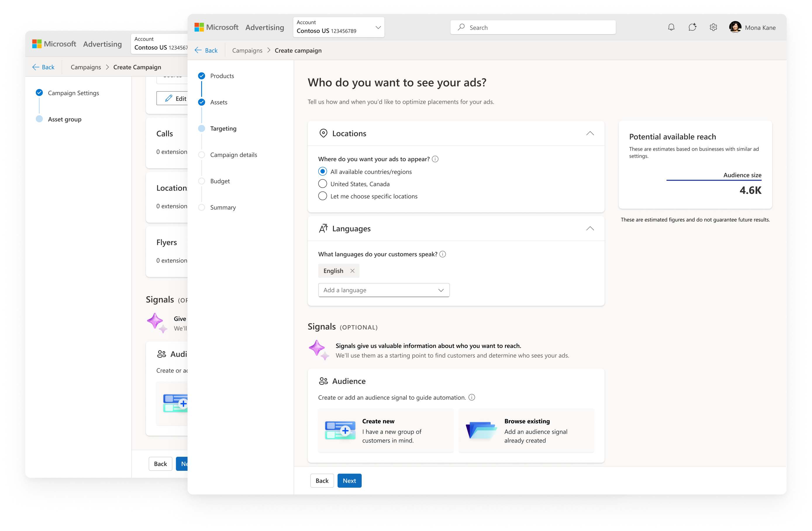Go to the Assets step
Image resolution: width=812 pixels, height=531 pixels.
click(219, 102)
